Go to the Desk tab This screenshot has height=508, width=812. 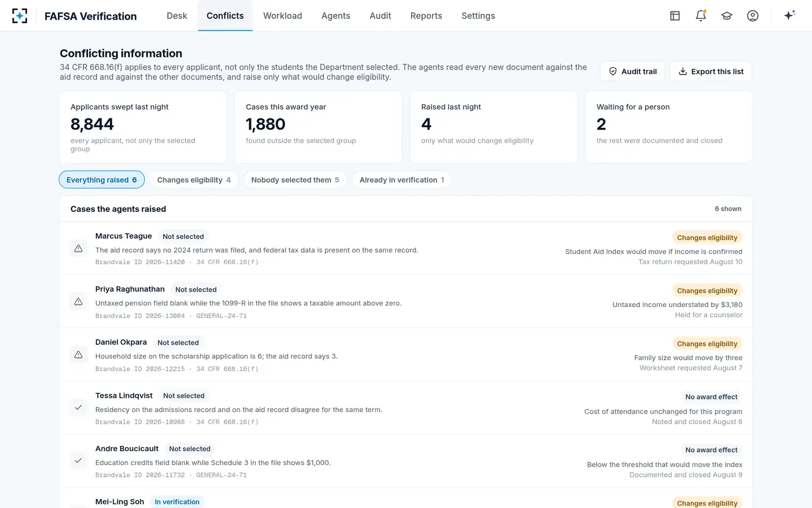point(176,16)
